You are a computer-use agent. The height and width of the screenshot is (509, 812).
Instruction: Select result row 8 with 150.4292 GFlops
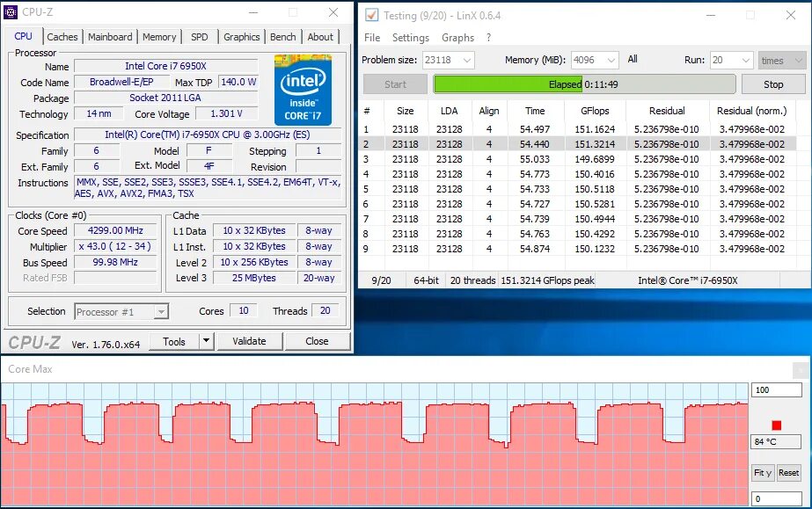click(578, 235)
